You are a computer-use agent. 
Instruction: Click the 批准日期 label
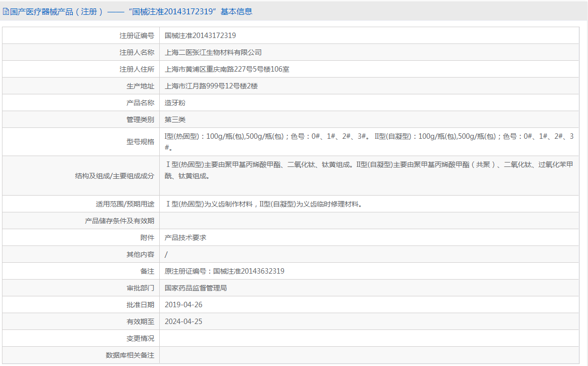[140, 305]
